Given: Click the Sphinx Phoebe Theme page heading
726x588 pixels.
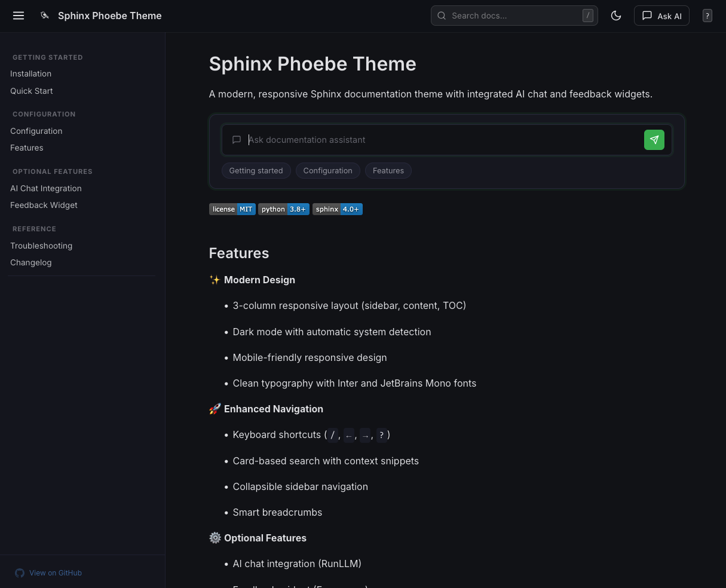Looking at the screenshot, I should [x=313, y=64].
